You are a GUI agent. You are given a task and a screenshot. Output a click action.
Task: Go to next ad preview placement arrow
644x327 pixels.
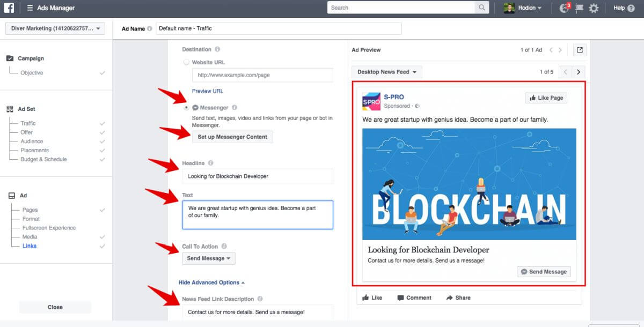pos(579,72)
